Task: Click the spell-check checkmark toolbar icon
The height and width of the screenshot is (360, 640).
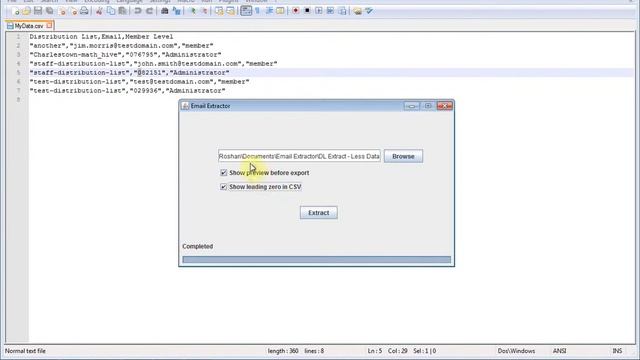Action: tap(369, 11)
